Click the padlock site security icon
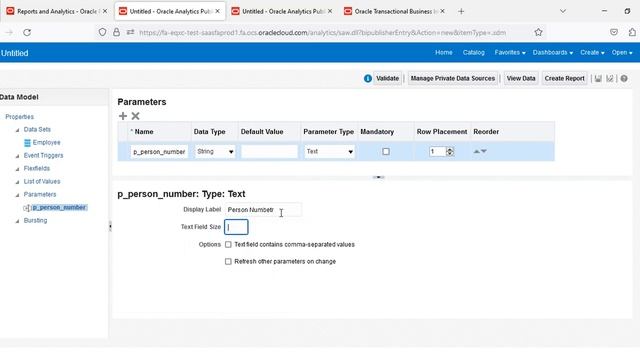The width and height of the screenshot is (640, 360). (x=116, y=32)
